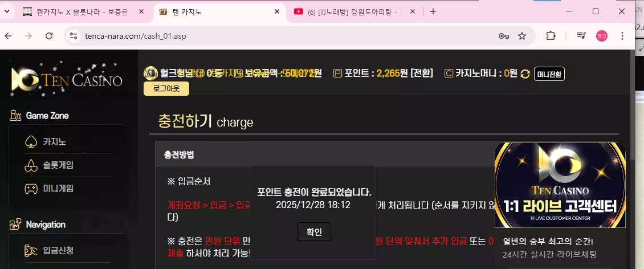The height and width of the screenshot is (269, 644).
Task: Switch to the 텐 카지노 tab
Action: click(x=220, y=12)
